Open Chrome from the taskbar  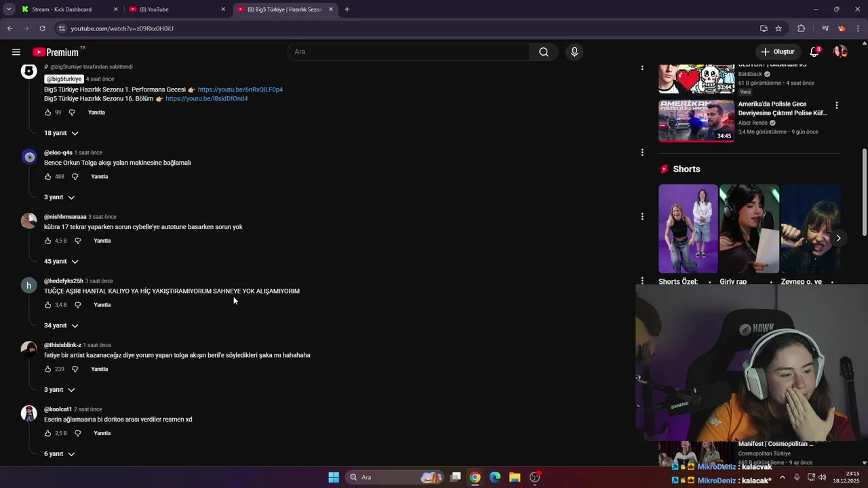pyautogui.click(x=475, y=477)
